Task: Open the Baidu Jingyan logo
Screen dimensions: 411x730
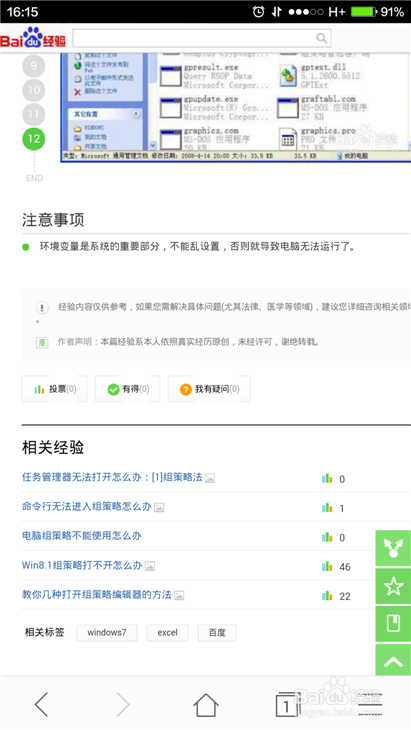Action: tap(33, 38)
